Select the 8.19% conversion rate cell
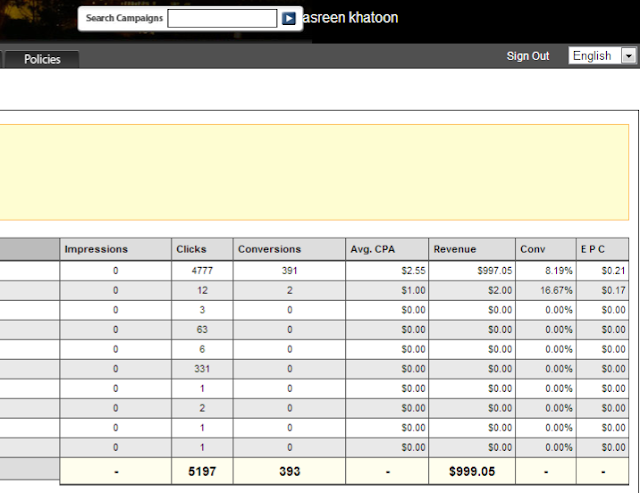Screen dimensions: 640x493 coord(546,271)
